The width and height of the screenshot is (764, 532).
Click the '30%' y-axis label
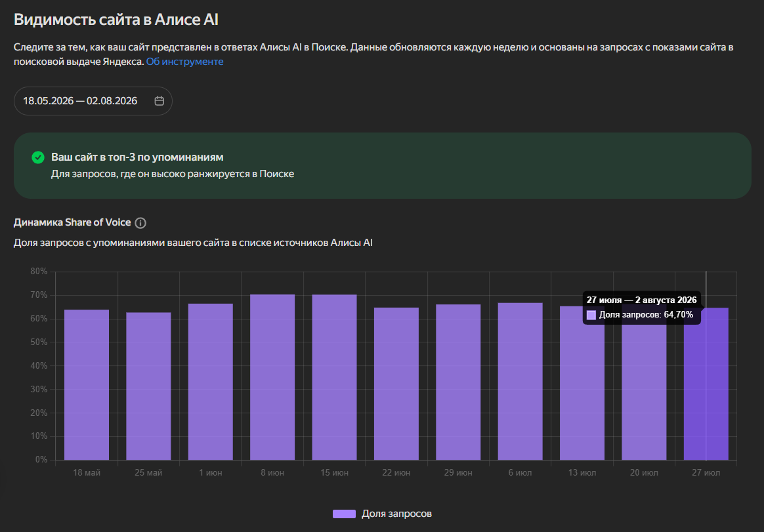(39, 389)
